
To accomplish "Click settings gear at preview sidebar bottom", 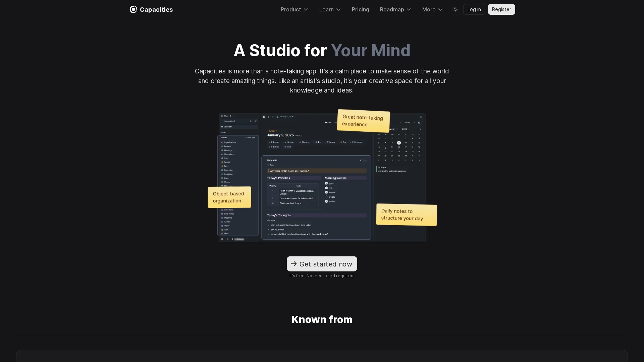I will coord(227,239).
